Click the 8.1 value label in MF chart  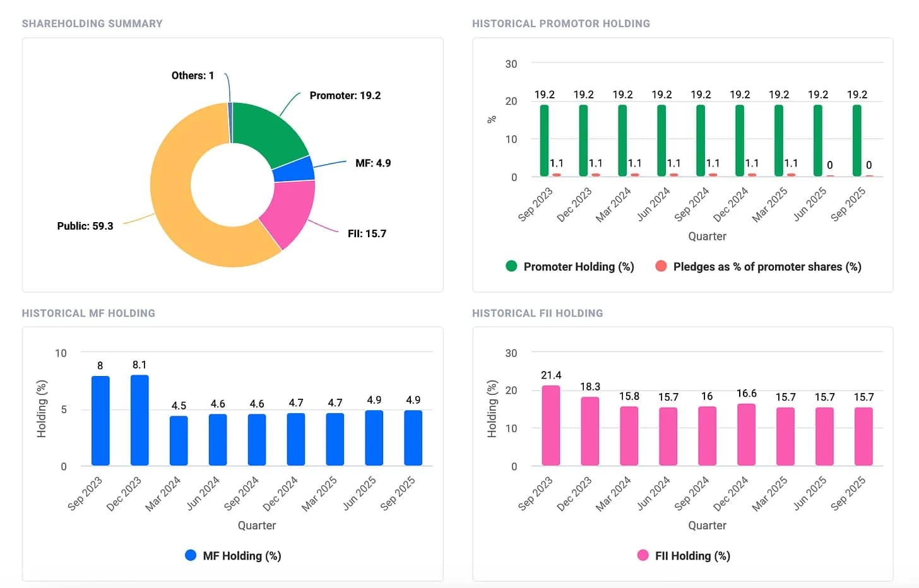point(139,365)
